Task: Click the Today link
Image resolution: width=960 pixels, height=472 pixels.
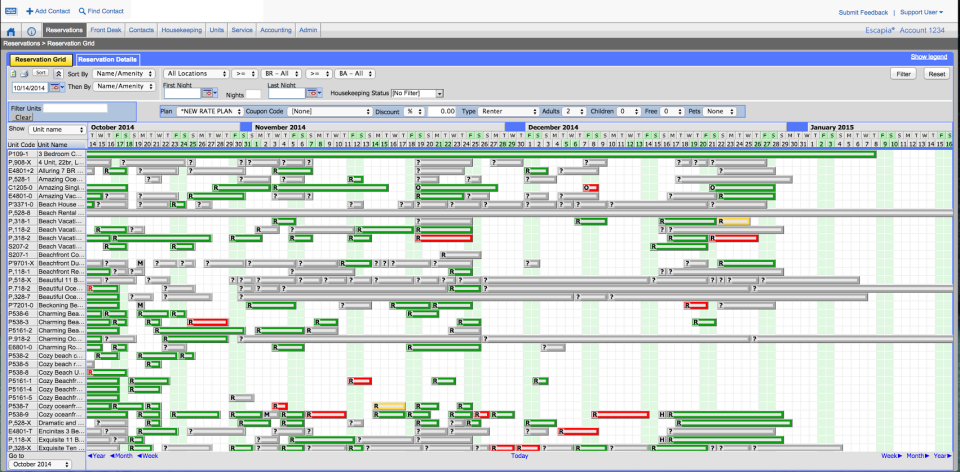Action: (519, 456)
